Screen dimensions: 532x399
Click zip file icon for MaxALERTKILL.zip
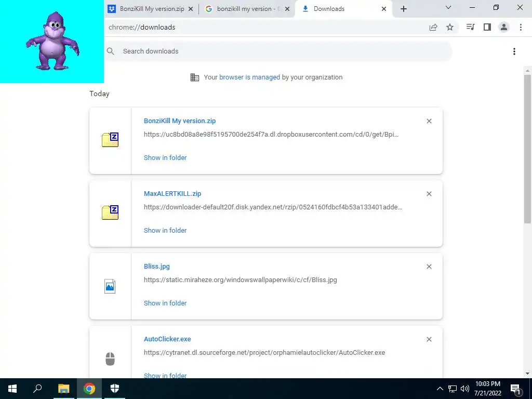[x=110, y=212]
